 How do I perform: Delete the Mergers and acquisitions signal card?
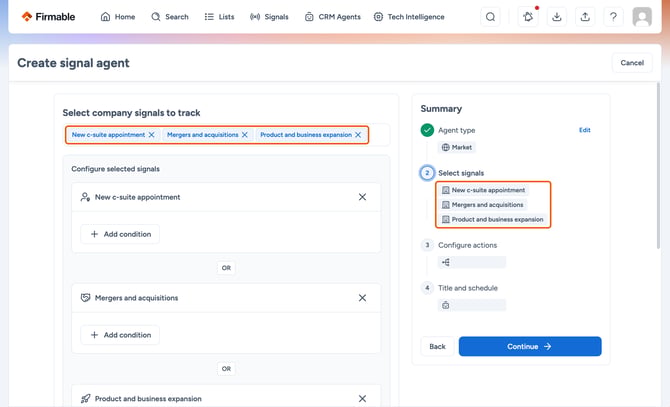pyautogui.click(x=362, y=298)
